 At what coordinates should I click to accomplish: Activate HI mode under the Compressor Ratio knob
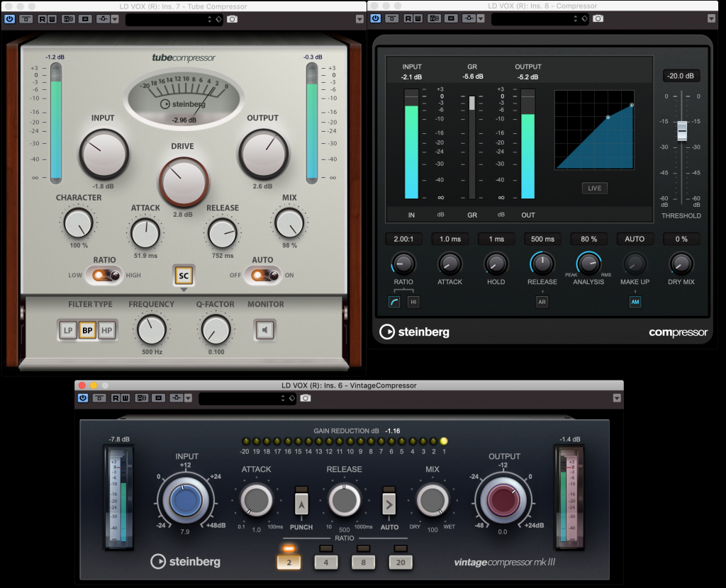pyautogui.click(x=413, y=301)
